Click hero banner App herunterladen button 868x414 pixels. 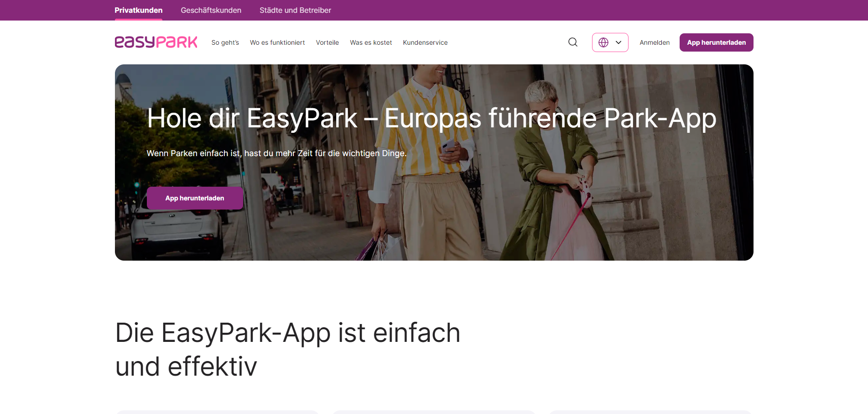click(x=195, y=198)
